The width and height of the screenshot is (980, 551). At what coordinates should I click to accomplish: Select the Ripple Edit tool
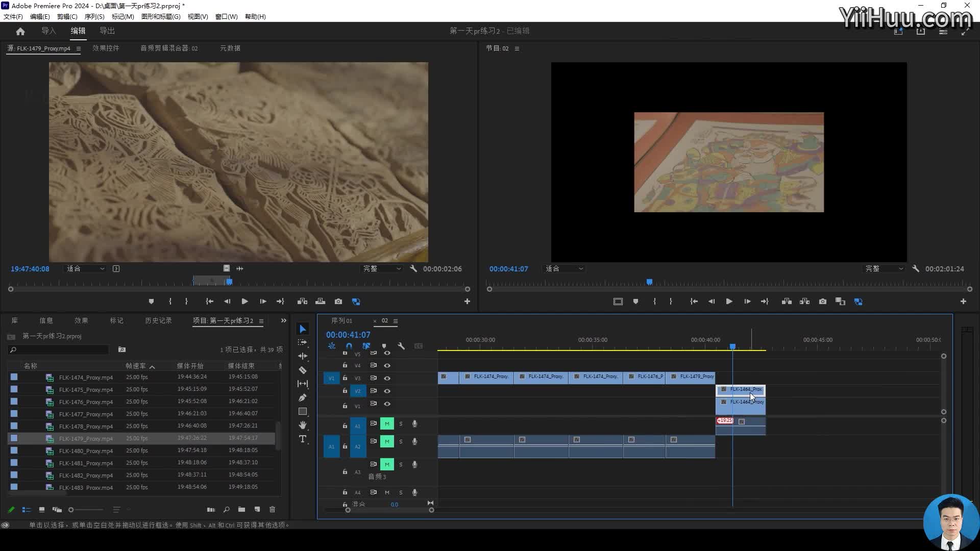(x=303, y=356)
